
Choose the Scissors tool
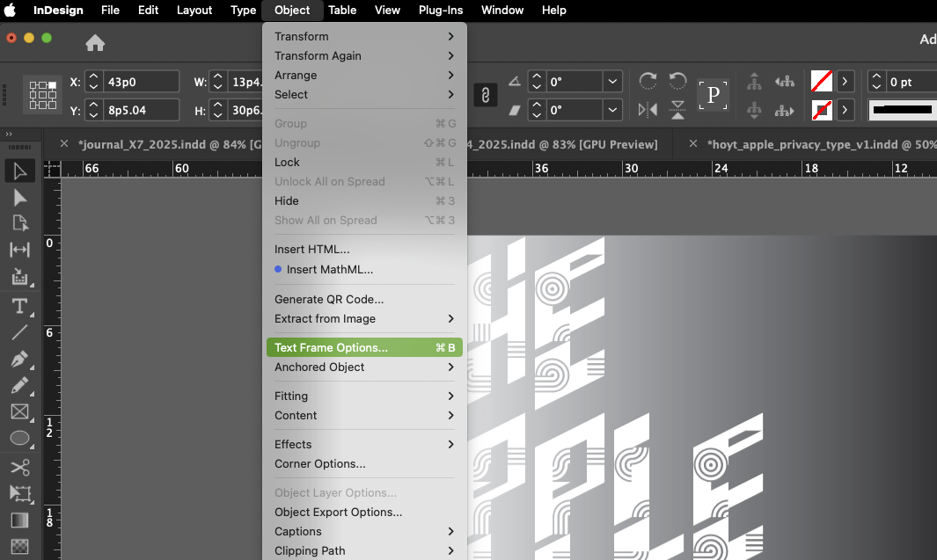(19, 467)
